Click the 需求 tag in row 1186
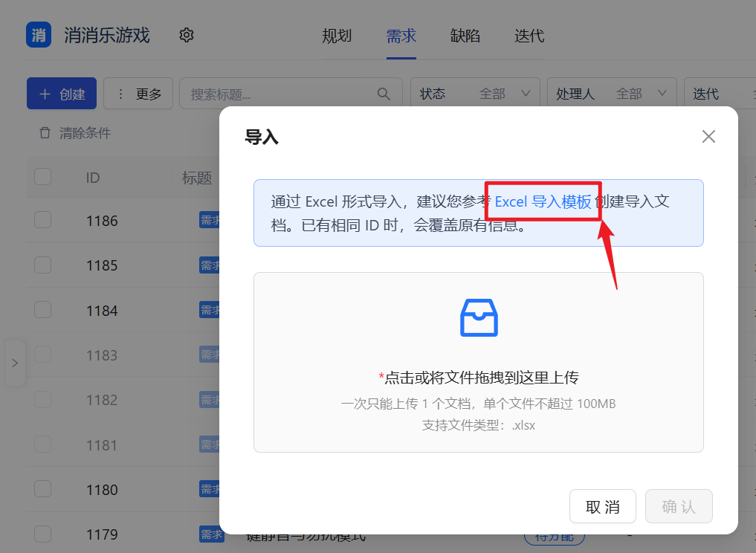 209,220
